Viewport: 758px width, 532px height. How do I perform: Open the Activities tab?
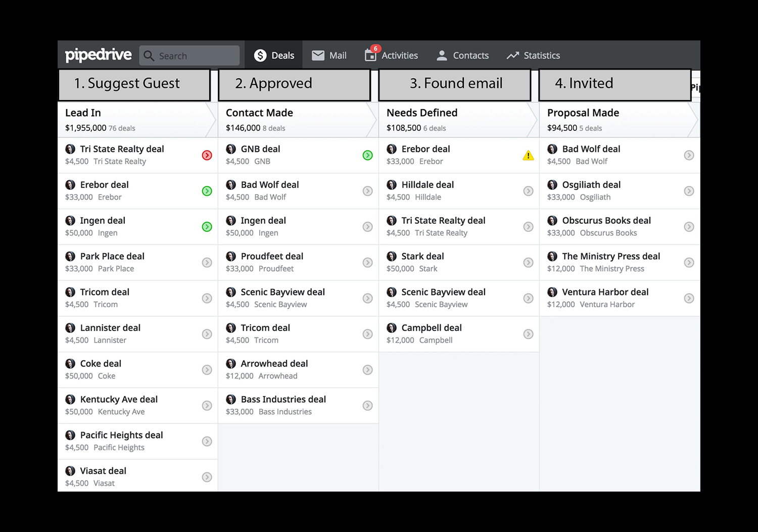(392, 55)
